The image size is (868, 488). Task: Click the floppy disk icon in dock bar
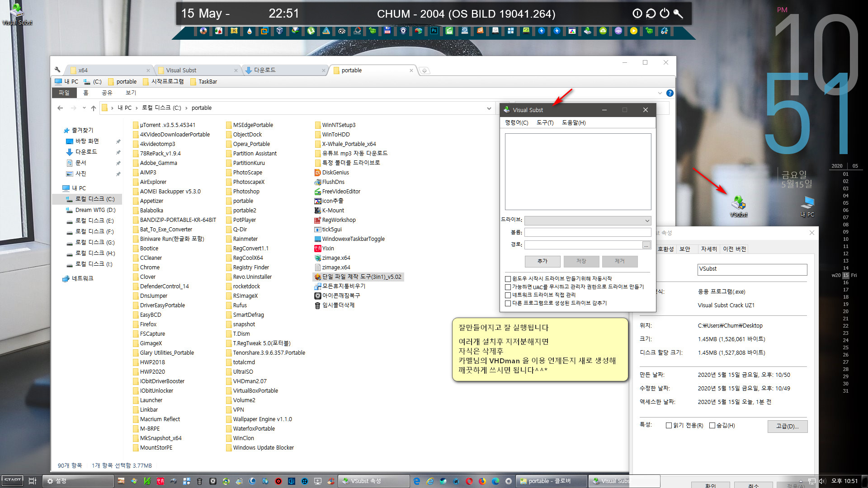[387, 31]
